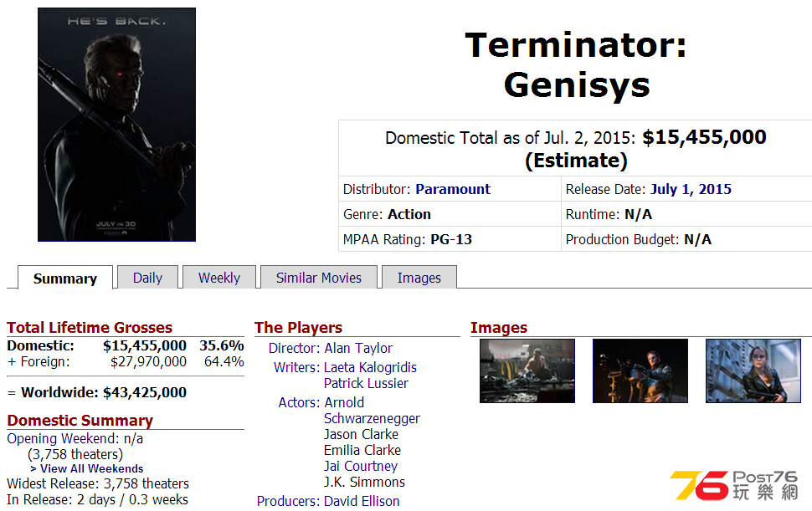Viewport: 812px width, 511px height.
Task: Click the Terminator Genisys movie poster
Action: pyautogui.click(x=116, y=125)
